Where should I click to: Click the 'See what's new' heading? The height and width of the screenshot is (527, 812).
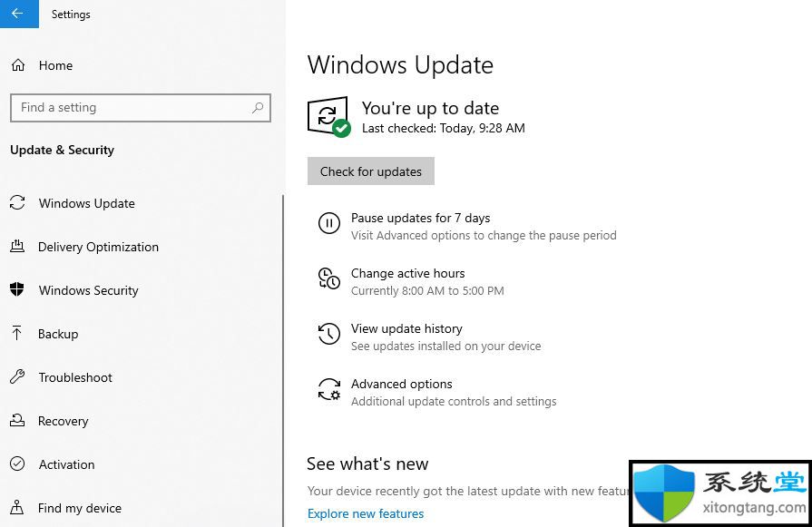[x=367, y=464]
